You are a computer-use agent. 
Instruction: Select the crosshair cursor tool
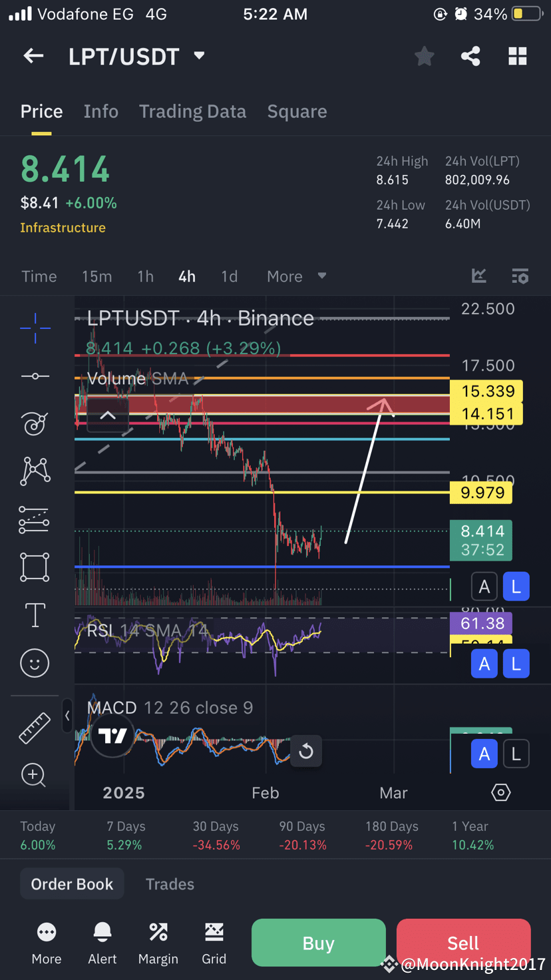point(34,328)
